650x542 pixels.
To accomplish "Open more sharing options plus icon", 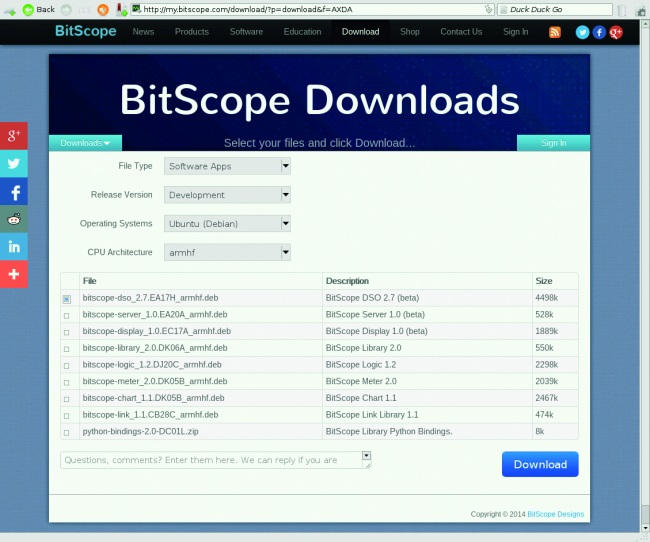I will coord(14,273).
